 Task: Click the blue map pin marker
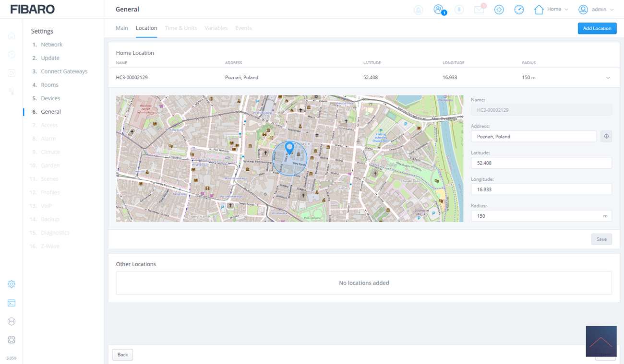[x=289, y=147]
